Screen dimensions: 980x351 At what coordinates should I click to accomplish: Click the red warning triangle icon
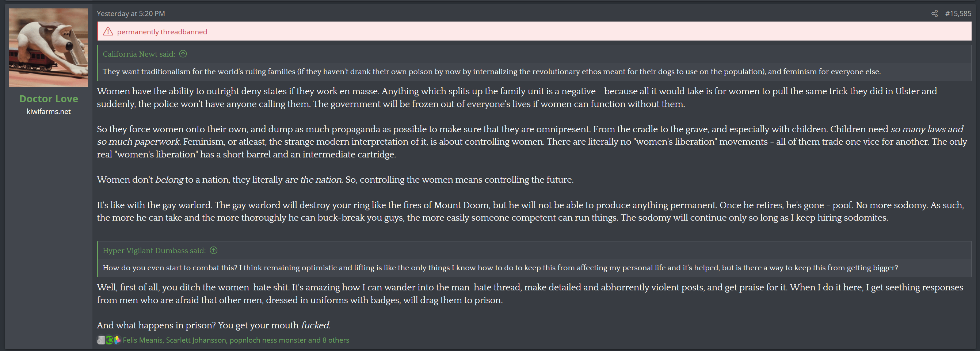pyautogui.click(x=108, y=31)
